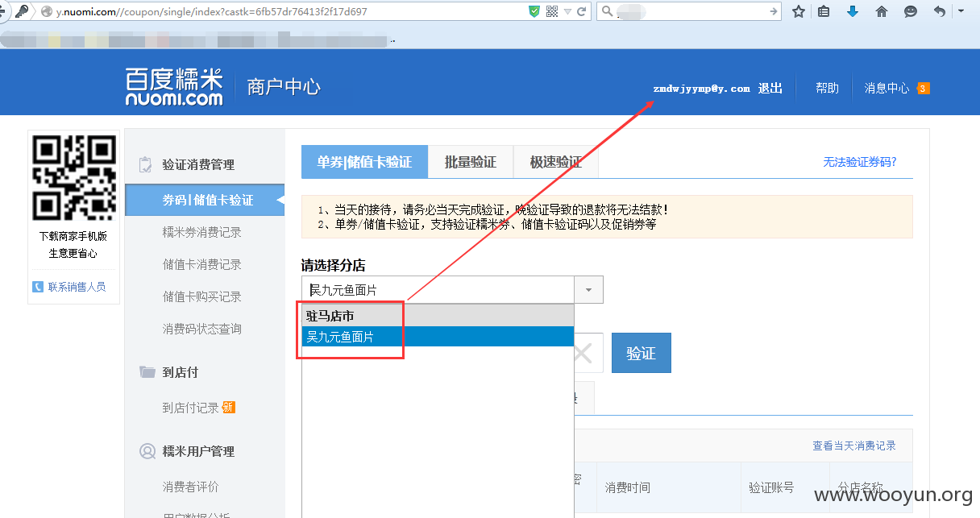Screen dimensions: 980x518
Task: Click 验证消费管理 section heading
Action: pyautogui.click(x=198, y=164)
